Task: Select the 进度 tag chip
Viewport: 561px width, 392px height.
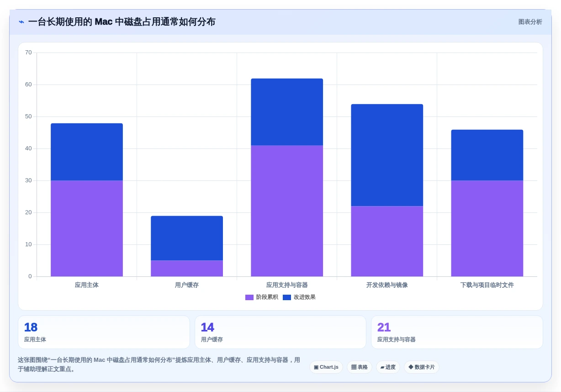Action: click(388, 367)
